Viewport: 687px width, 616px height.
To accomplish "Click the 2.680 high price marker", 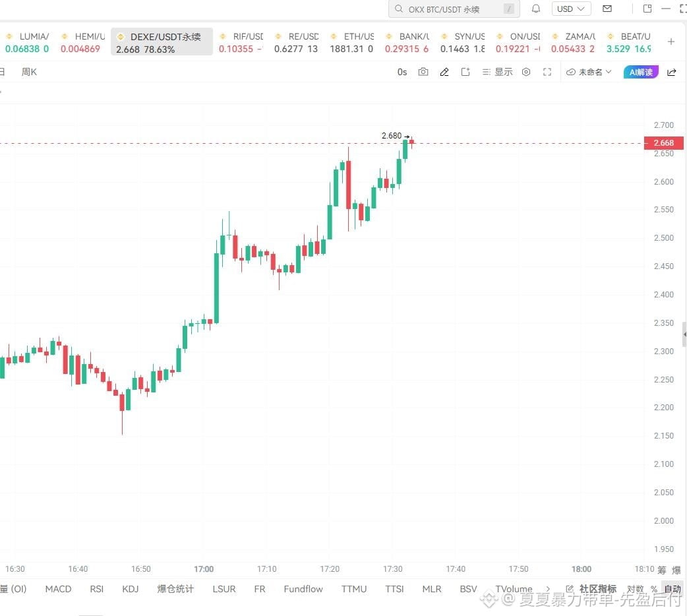I will click(391, 135).
